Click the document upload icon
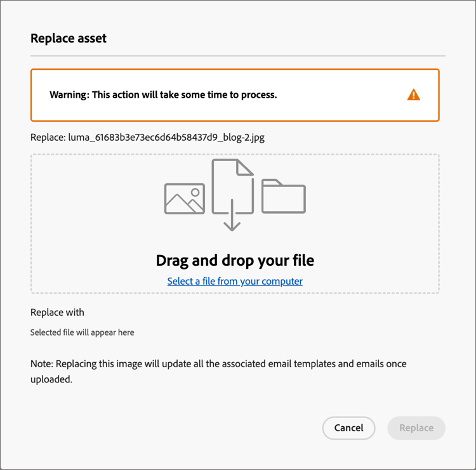 pyautogui.click(x=232, y=195)
